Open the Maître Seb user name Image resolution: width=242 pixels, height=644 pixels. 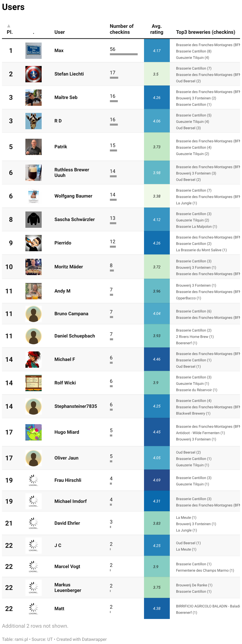(x=66, y=98)
